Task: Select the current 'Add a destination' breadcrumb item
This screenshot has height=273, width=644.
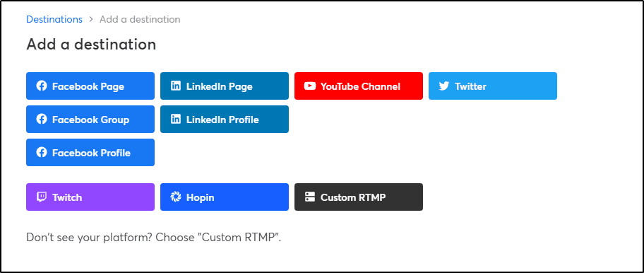Action: (140, 19)
